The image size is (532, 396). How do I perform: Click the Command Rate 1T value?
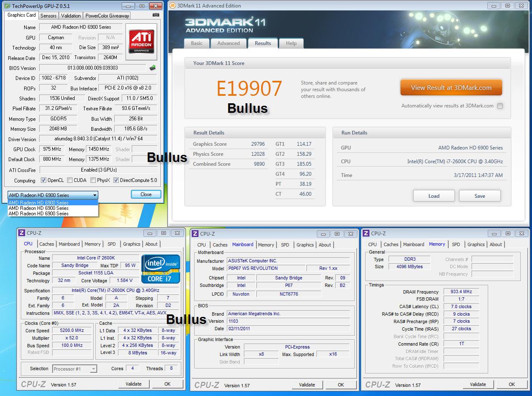coord(461,344)
